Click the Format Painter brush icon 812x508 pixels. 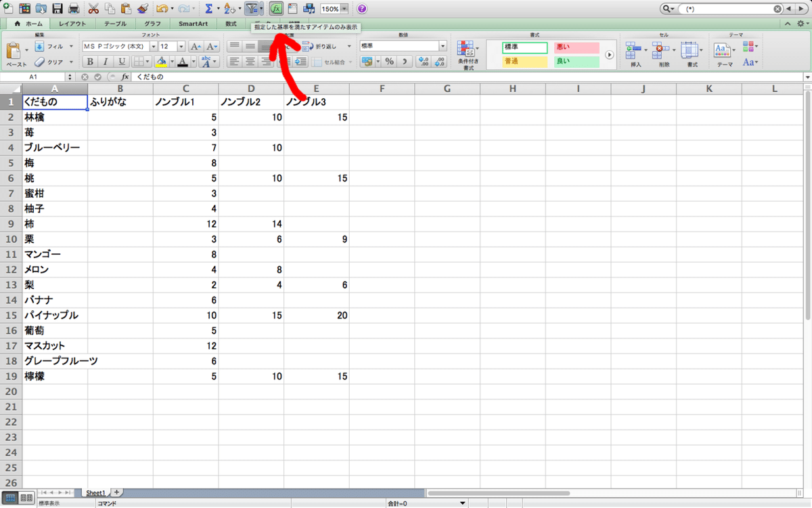[x=142, y=9]
